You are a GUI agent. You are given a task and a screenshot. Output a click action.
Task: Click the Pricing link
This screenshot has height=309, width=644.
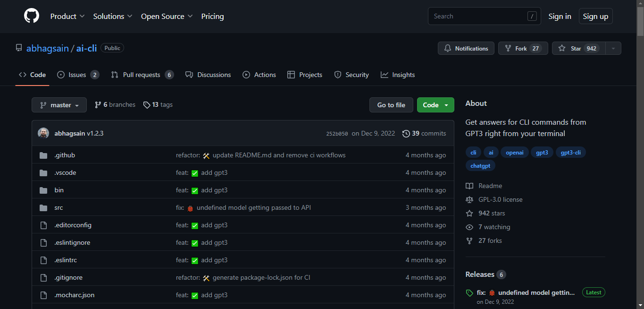212,16
